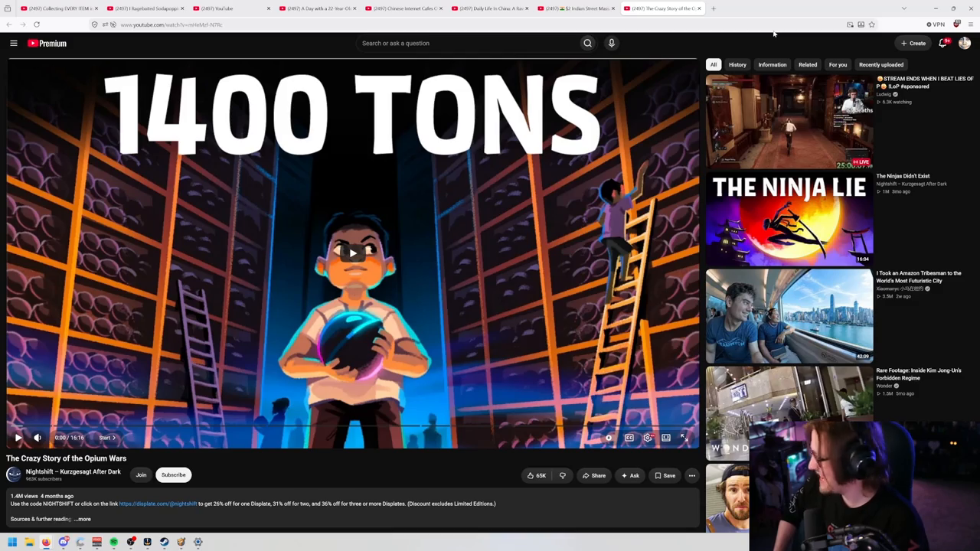Open player settings gear
The height and width of the screenshot is (551, 980).
coord(648,438)
